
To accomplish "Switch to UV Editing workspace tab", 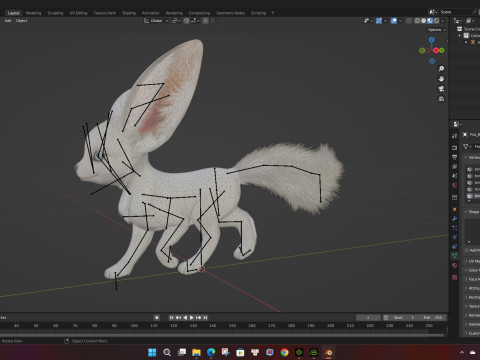I will [x=78, y=13].
